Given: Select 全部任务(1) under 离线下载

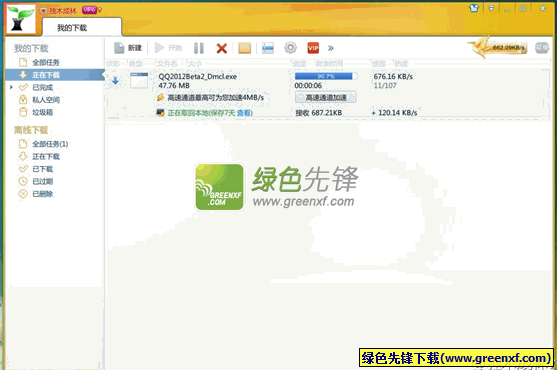Looking at the screenshot, I should (x=50, y=144).
